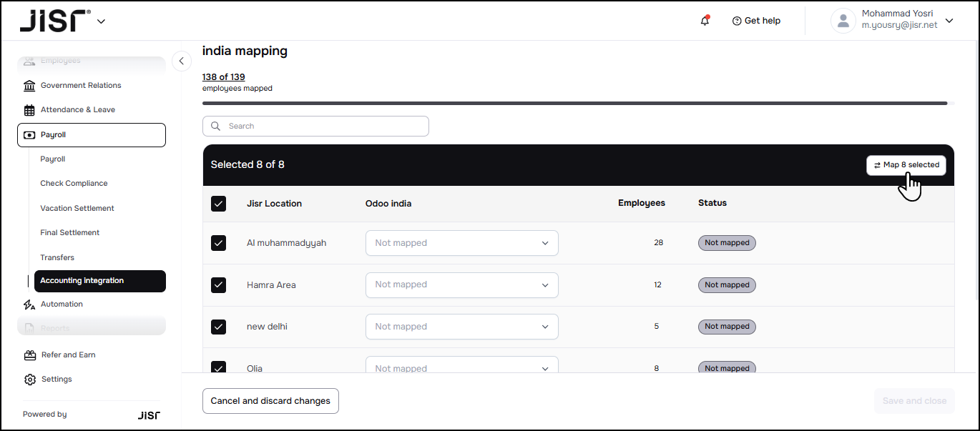Uncheck the select-all checkbox in table header
Viewport: 980px width, 431px height.
coord(219,204)
